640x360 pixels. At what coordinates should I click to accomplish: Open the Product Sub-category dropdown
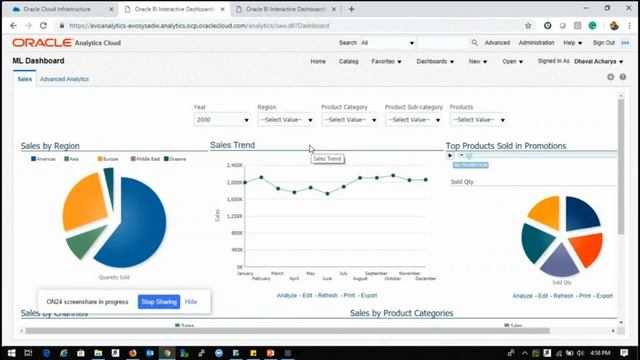point(413,120)
